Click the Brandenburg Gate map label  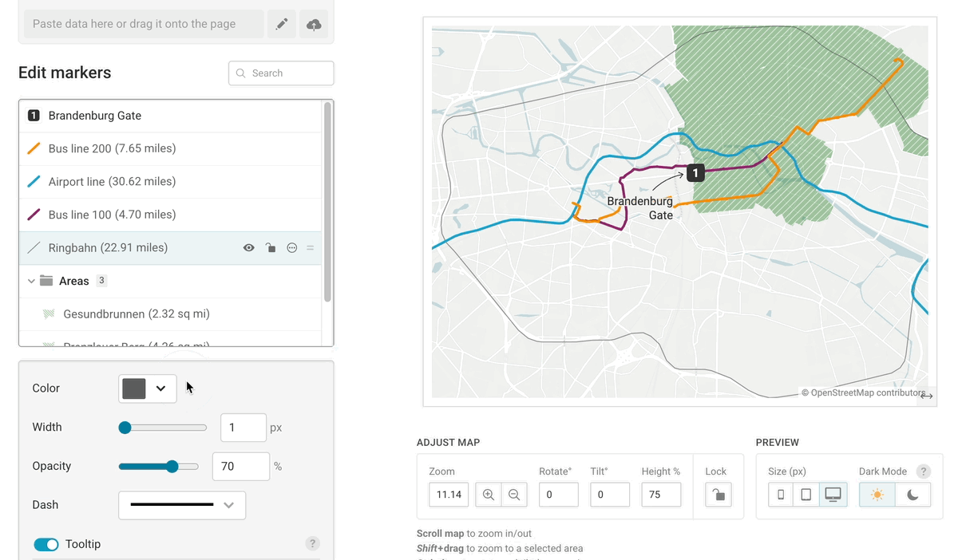pos(639,208)
